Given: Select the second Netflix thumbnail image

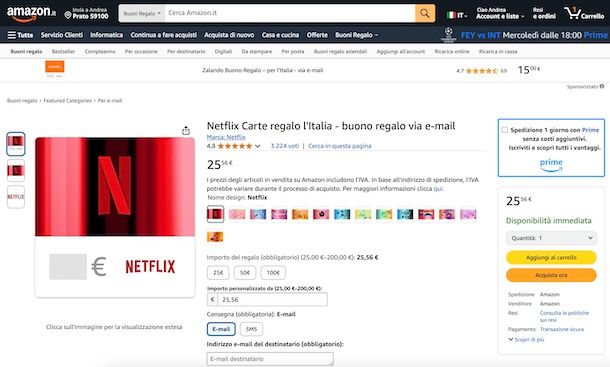Looking at the screenshot, I should pyautogui.click(x=16, y=170).
